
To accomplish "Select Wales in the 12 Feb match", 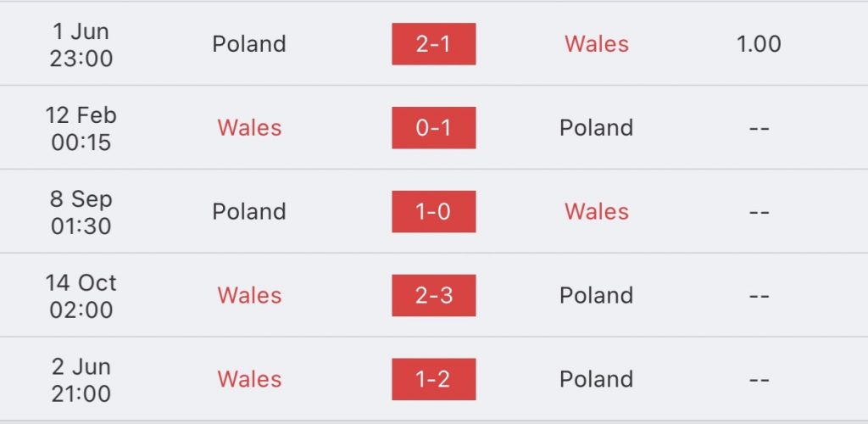I will tap(249, 128).
